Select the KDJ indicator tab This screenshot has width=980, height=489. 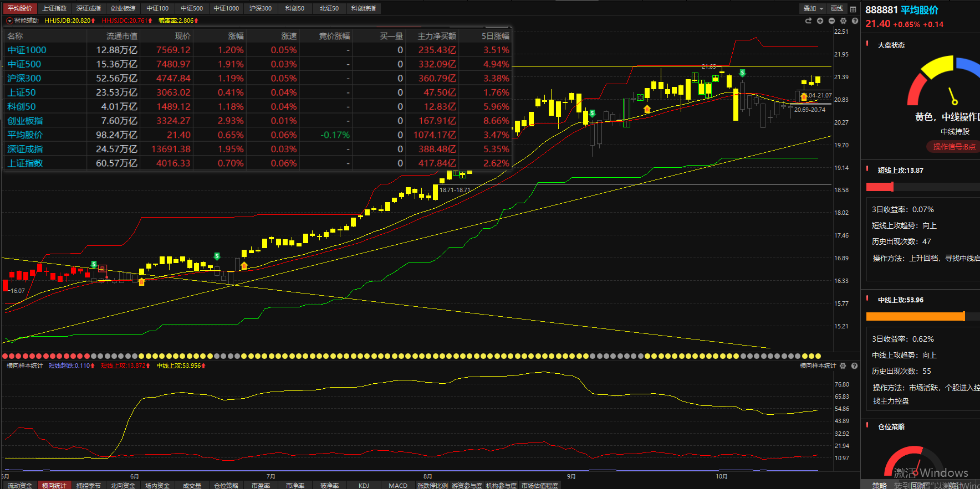[364, 485]
